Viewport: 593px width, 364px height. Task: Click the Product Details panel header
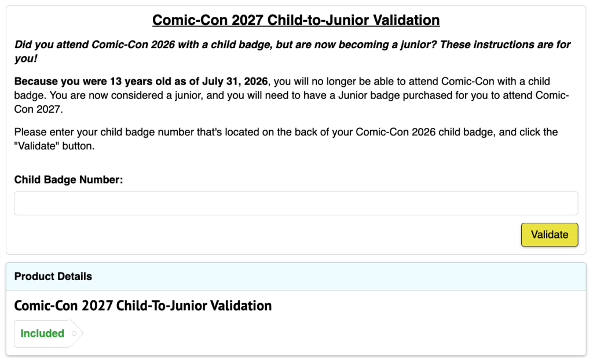point(296,276)
